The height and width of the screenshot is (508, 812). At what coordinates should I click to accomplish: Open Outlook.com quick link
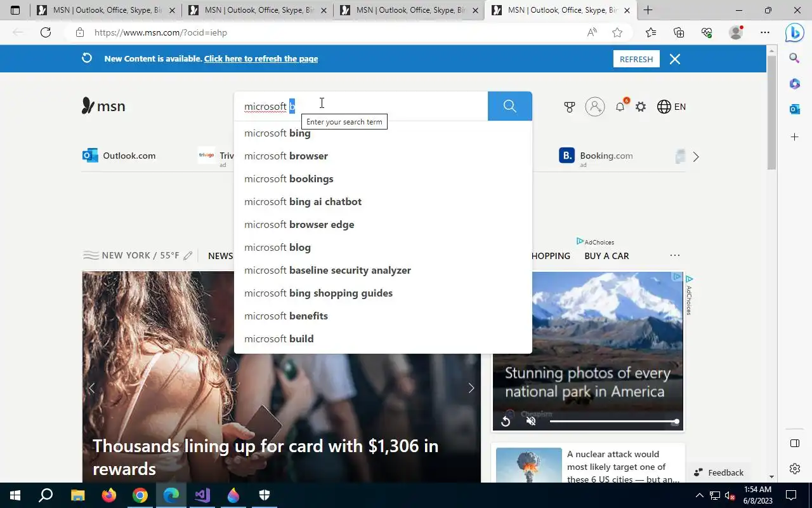119,156
